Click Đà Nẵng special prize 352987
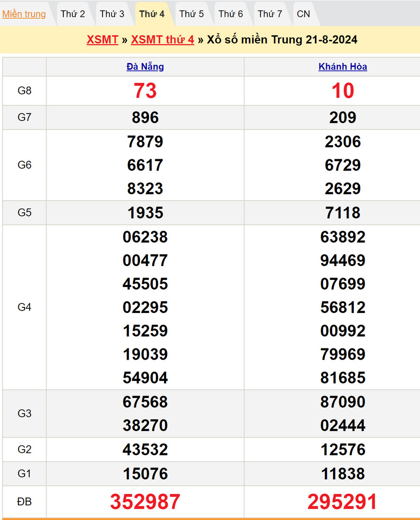This screenshot has width=420, height=520. point(145,502)
